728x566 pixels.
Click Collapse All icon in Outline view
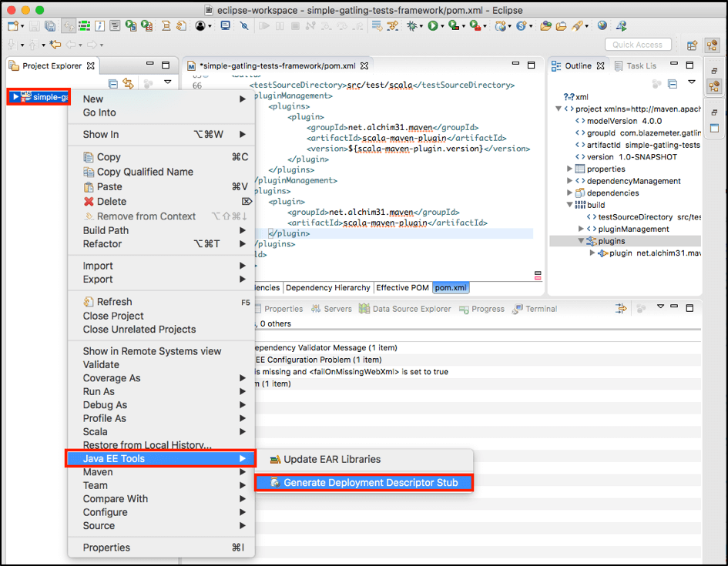(x=673, y=84)
